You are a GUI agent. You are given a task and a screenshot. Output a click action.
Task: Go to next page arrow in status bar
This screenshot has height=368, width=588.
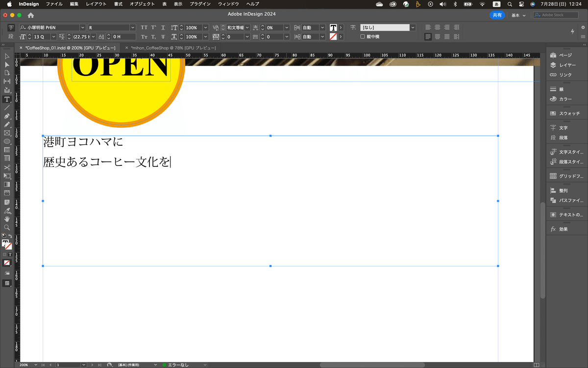[x=92, y=365]
